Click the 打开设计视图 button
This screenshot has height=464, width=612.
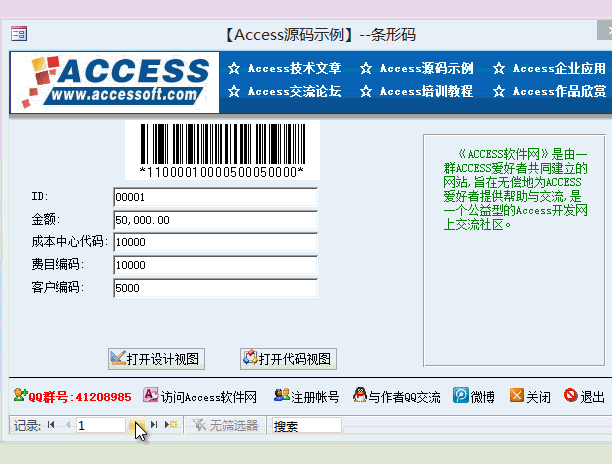click(x=156, y=359)
